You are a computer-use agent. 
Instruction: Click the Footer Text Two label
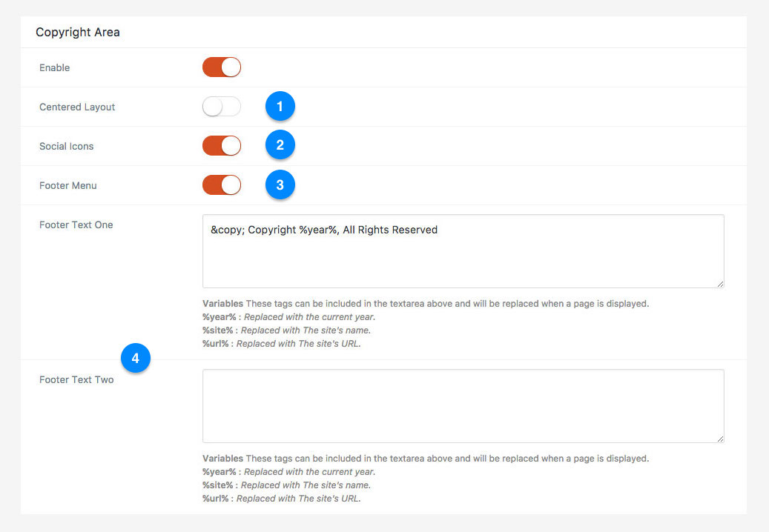(x=76, y=379)
